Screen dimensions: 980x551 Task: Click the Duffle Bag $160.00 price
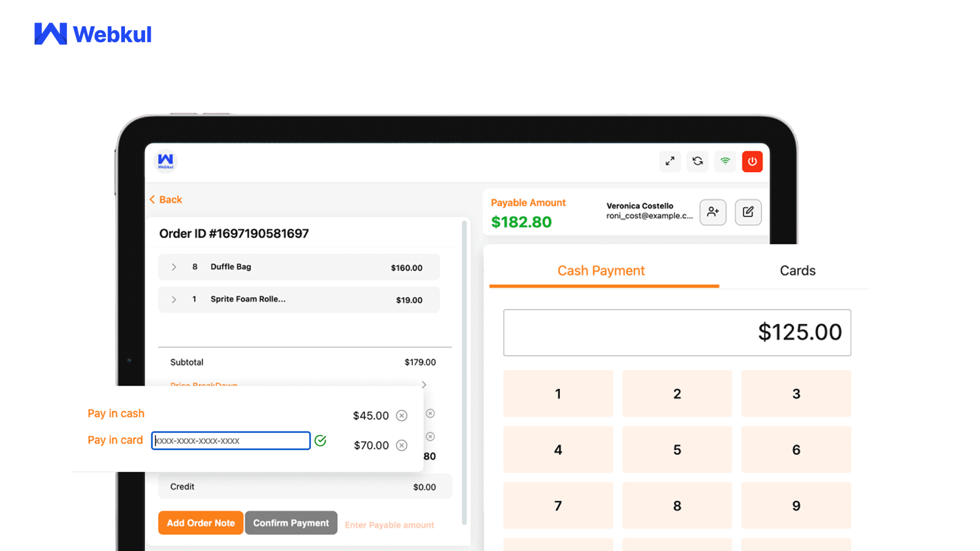click(407, 268)
